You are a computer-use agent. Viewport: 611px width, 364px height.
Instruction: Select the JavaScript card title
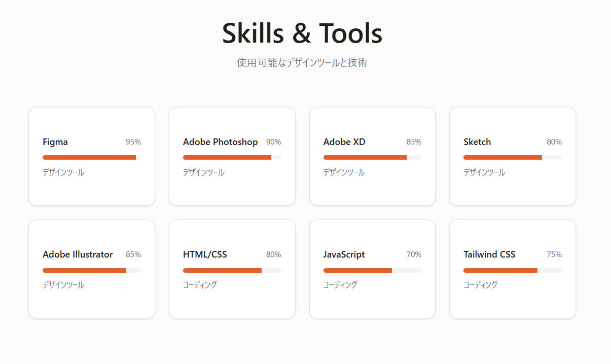(344, 254)
